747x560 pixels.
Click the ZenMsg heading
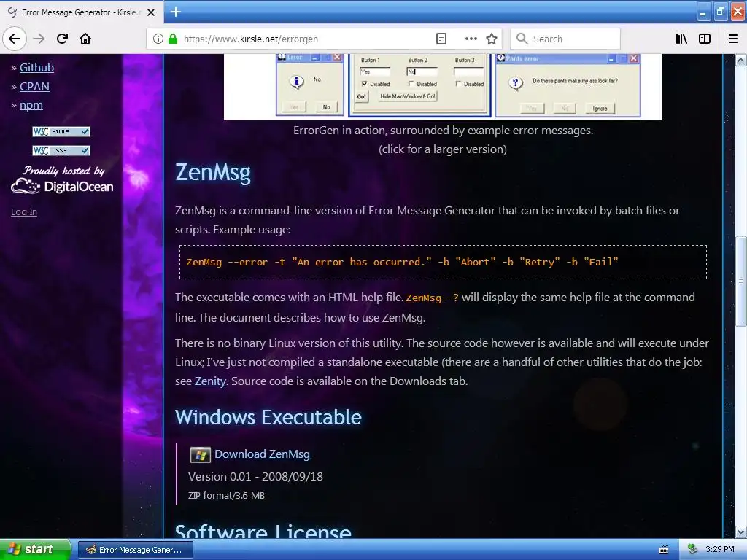click(x=213, y=172)
